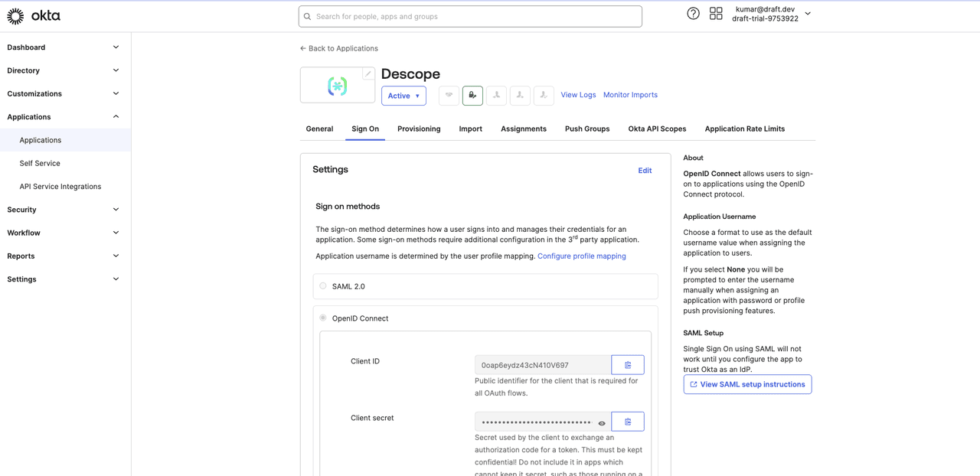Open the help question mark icon
This screenshot has width=980, height=476.
tap(693, 14)
